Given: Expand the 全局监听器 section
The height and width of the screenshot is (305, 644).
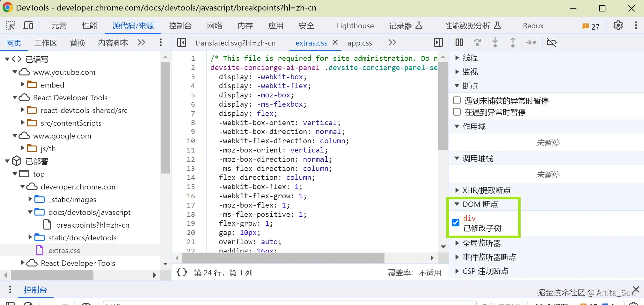Looking at the screenshot, I should [x=457, y=243].
